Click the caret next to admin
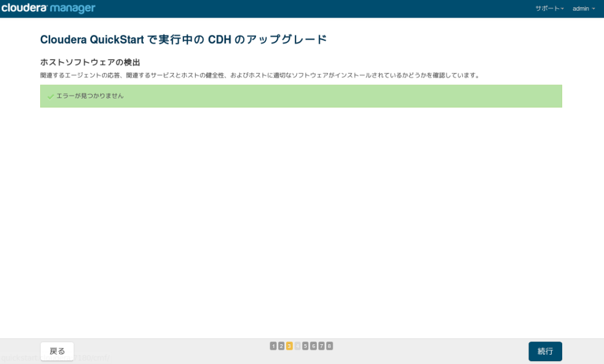604x364 pixels. point(593,9)
